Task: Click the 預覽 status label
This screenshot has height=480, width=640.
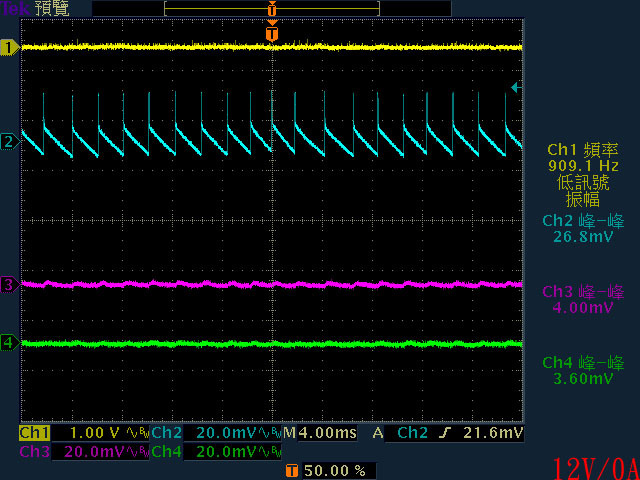Action: 52,9
